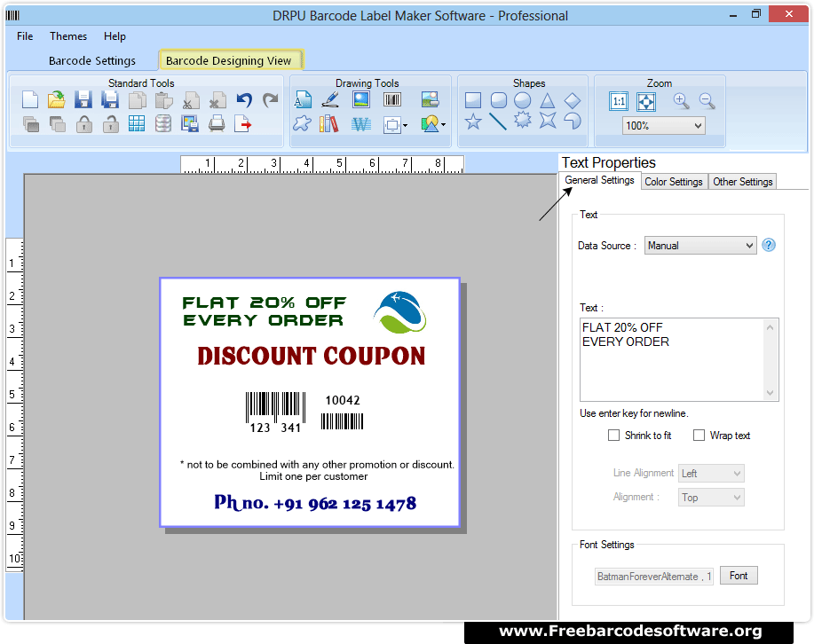This screenshot has width=814, height=644.
Task: Draw the pie arc shape
Action: [573, 121]
